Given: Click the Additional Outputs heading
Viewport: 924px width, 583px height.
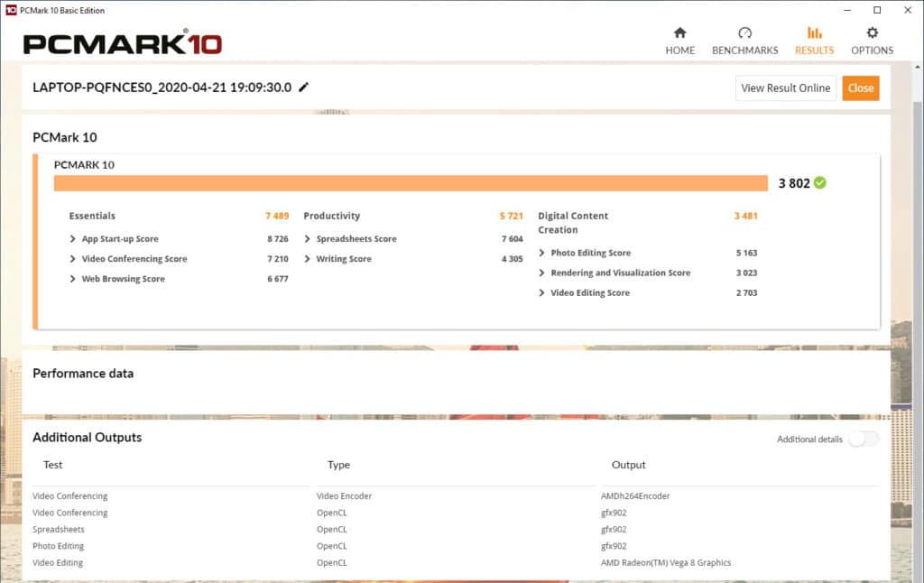Looking at the screenshot, I should 88,438.
